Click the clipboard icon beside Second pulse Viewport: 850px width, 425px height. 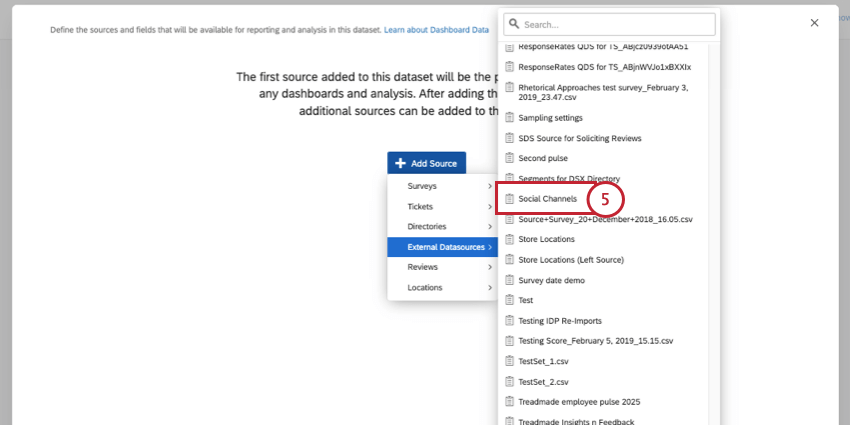pos(509,158)
